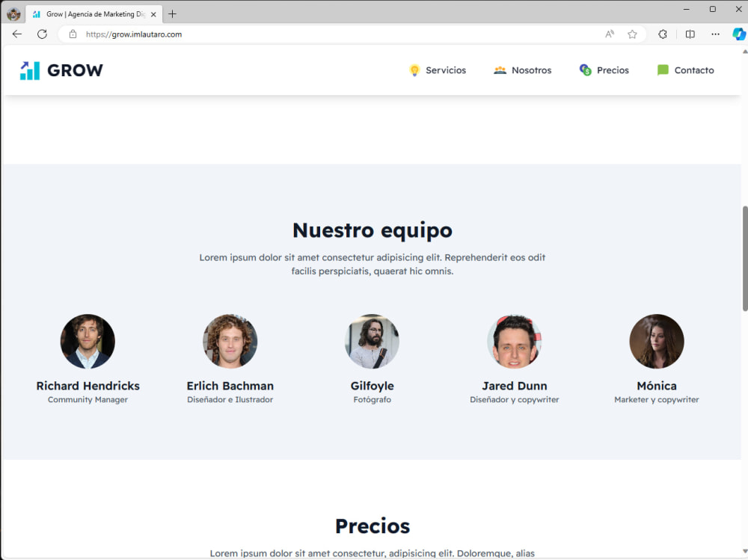748x560 pixels.
Task: Go back with the browser back arrow
Action: 17,34
